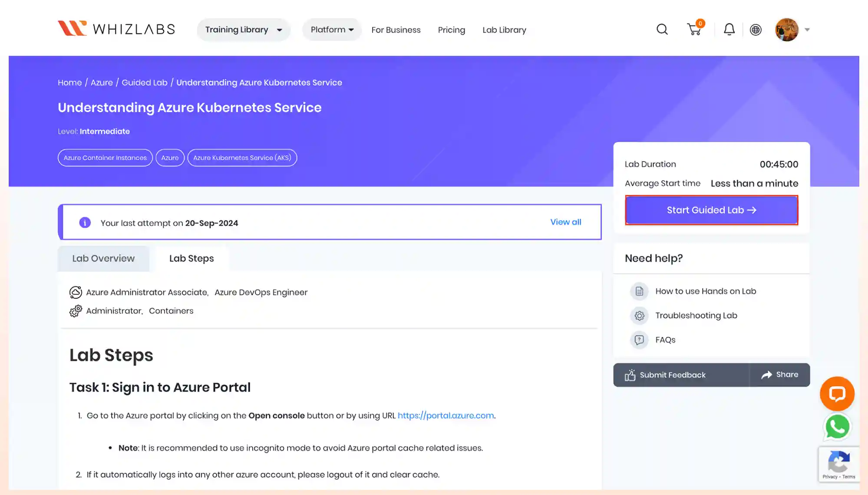868x495 pixels.
Task: Click the reCAPTCHA badge
Action: pos(838,464)
